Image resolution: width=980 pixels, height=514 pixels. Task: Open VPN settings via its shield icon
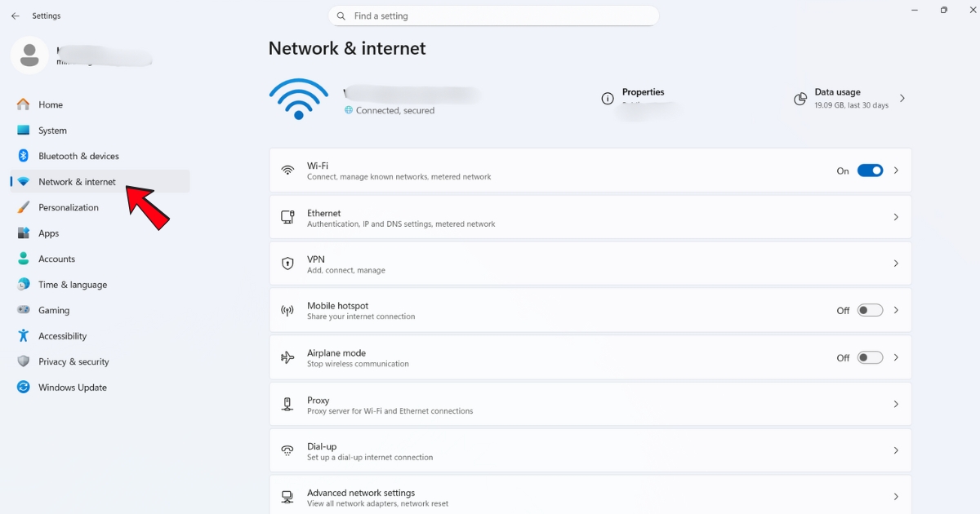click(x=287, y=264)
